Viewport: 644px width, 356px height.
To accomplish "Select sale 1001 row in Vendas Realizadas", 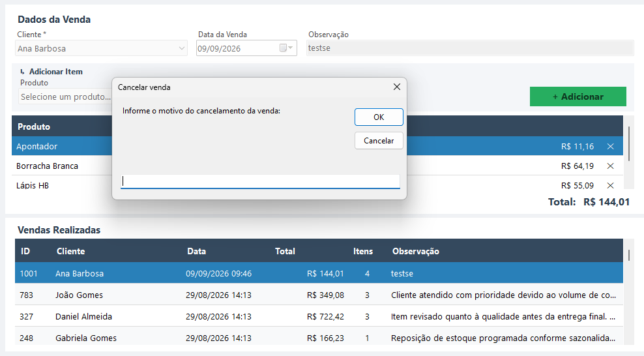I will coord(319,273).
